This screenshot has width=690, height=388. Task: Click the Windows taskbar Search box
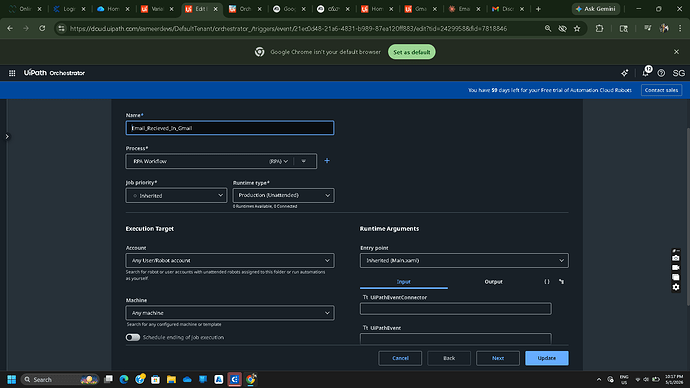click(x=60, y=379)
